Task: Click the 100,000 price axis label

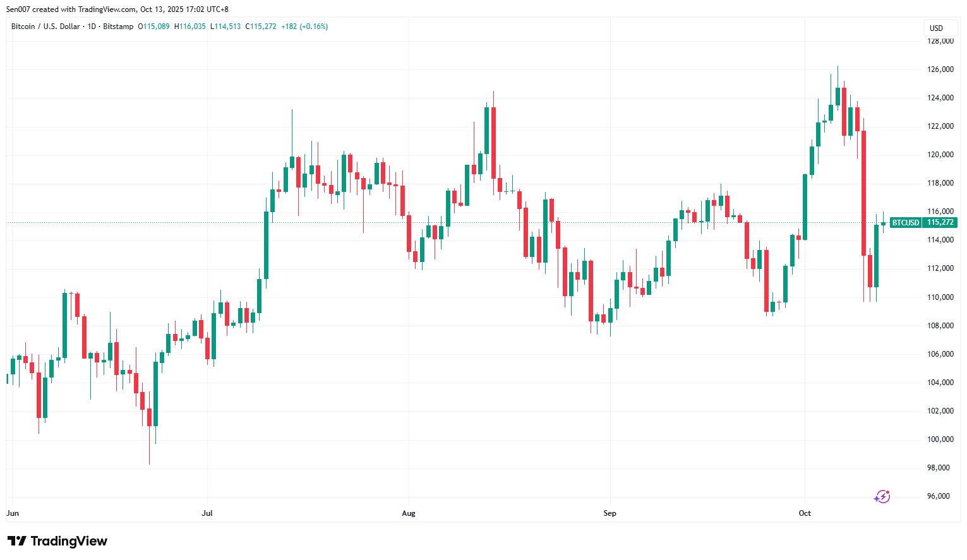Action: point(940,439)
